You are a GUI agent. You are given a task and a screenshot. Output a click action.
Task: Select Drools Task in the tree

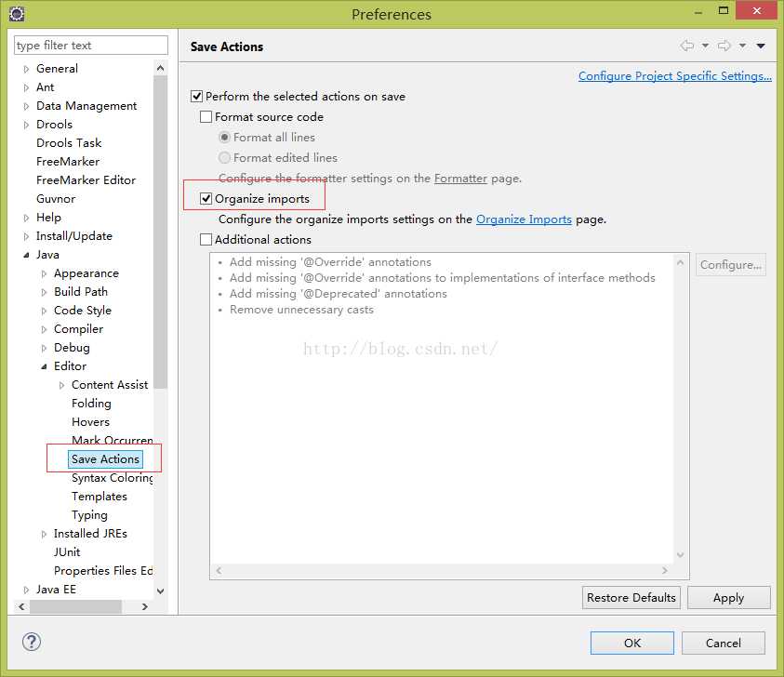pyautogui.click(x=69, y=143)
